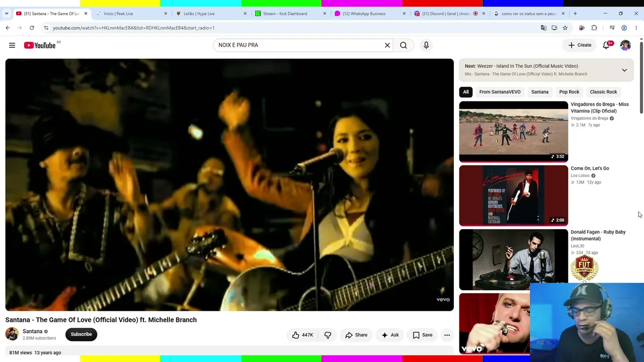
Task: Select the All filter chip
Action: click(x=466, y=92)
